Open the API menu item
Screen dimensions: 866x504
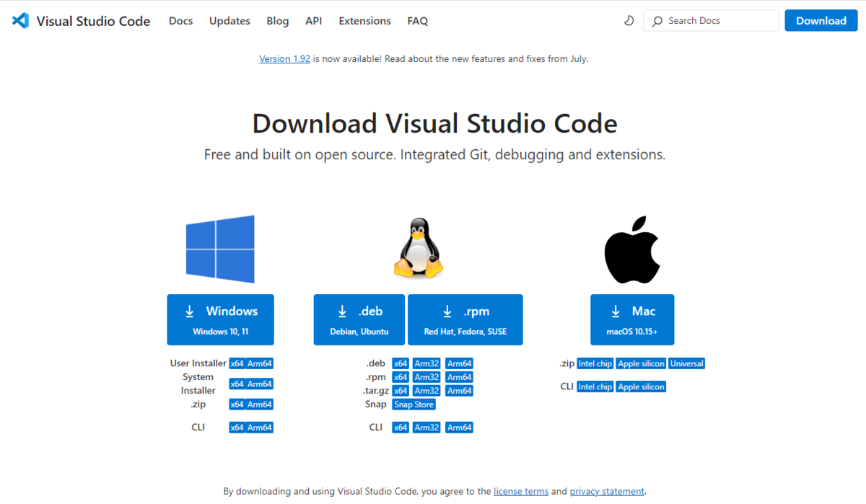(x=313, y=21)
